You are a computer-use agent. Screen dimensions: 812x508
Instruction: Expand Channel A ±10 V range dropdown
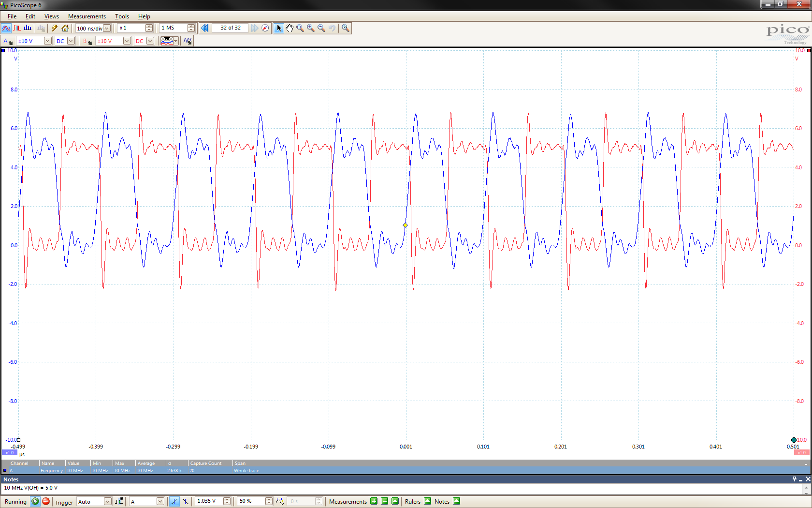coord(47,41)
